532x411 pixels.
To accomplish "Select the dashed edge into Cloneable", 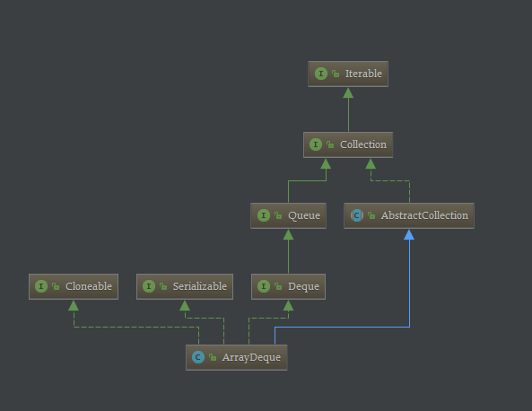I will 135,328.
